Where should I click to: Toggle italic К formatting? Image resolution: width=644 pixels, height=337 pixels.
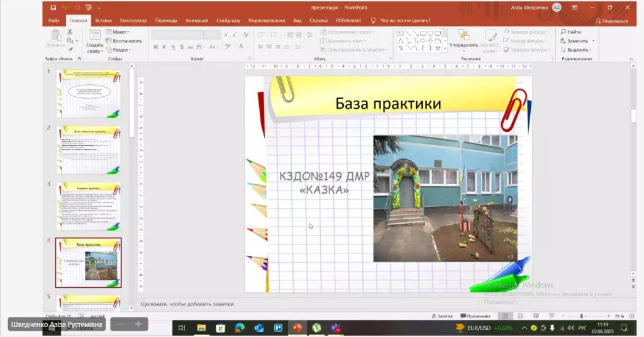[164, 47]
